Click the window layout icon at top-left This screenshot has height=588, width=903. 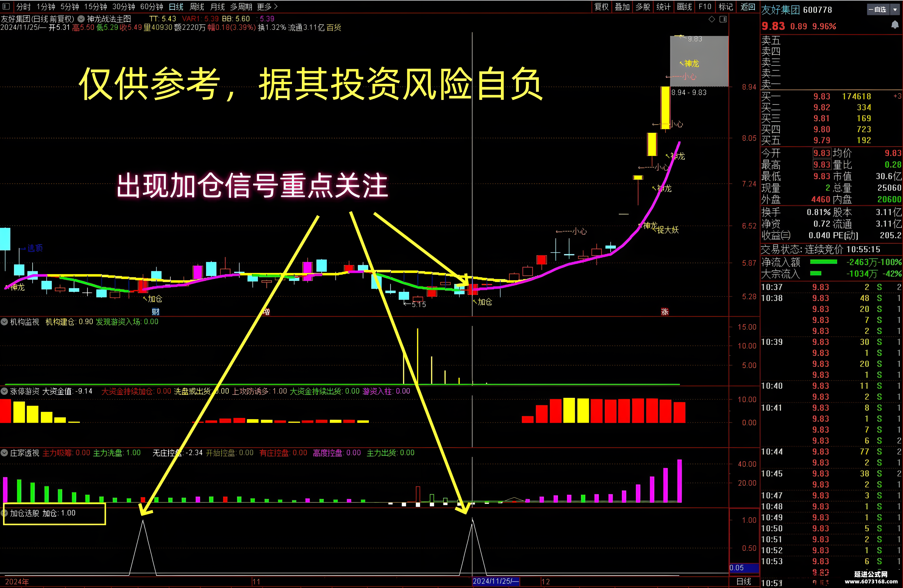[x=6, y=6]
